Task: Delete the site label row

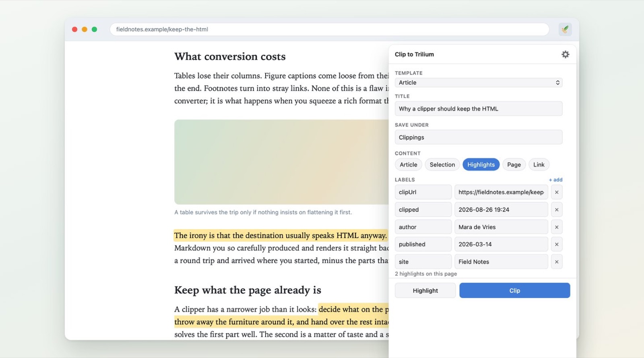Action: [x=557, y=262]
